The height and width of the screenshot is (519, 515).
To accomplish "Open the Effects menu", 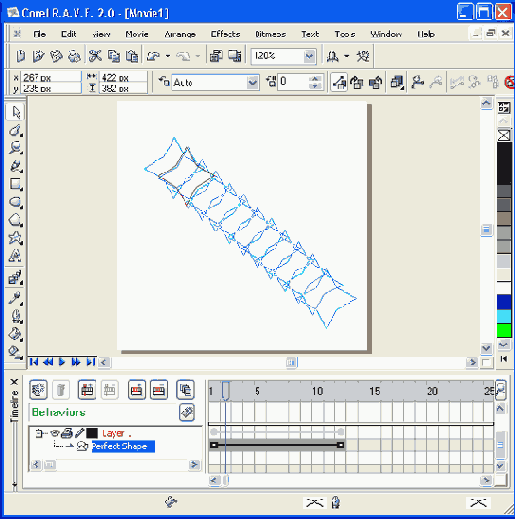I will [225, 34].
